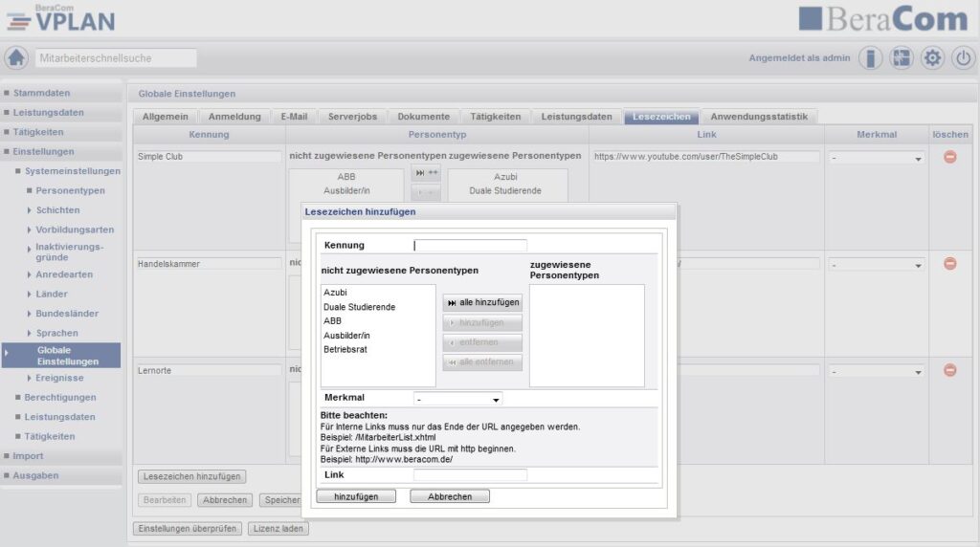Cancel the dialog with Abbrechen

tap(450, 496)
